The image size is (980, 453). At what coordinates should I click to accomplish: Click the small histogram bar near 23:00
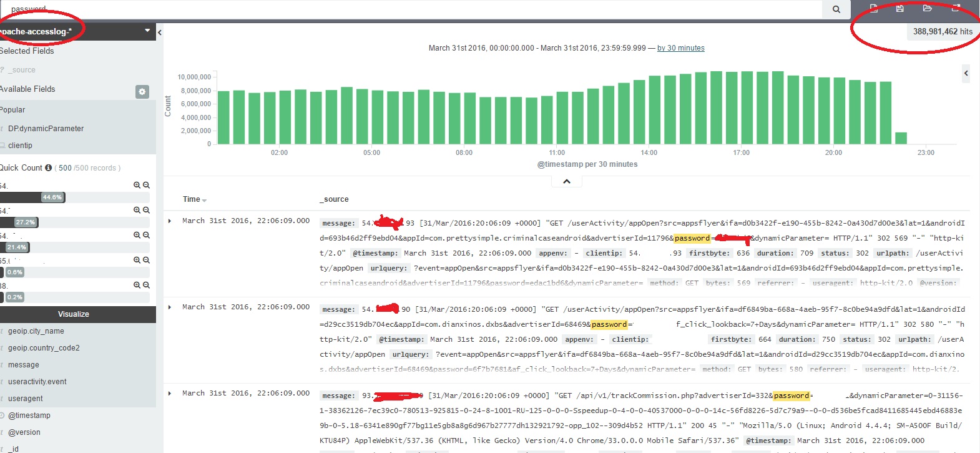[901, 138]
